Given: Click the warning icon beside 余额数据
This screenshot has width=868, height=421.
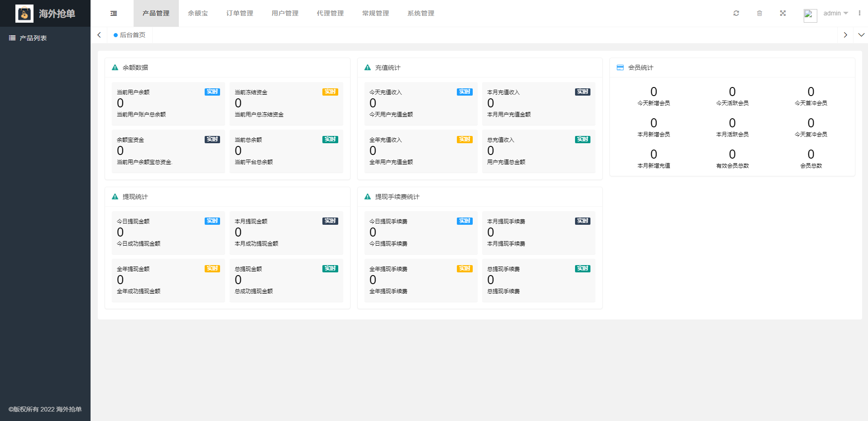Looking at the screenshot, I should (115, 67).
